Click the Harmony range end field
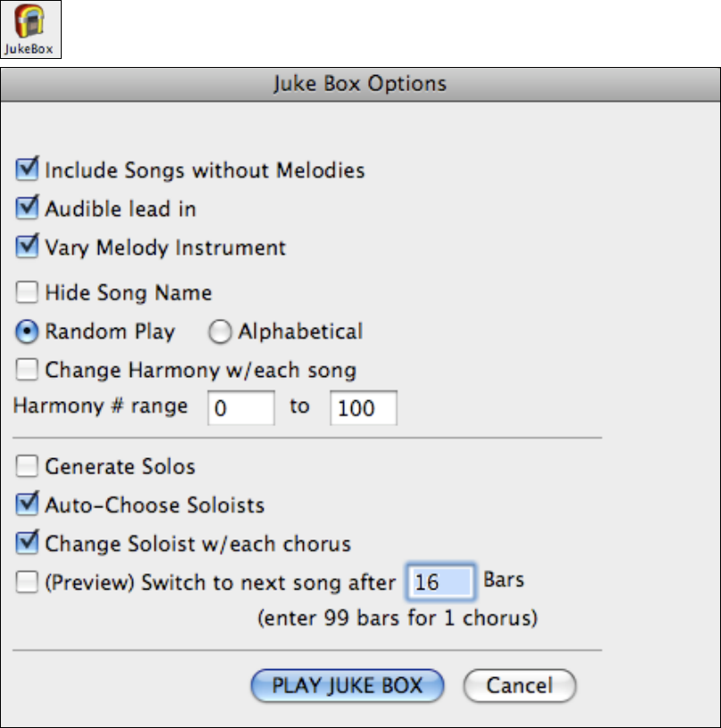 (363, 409)
